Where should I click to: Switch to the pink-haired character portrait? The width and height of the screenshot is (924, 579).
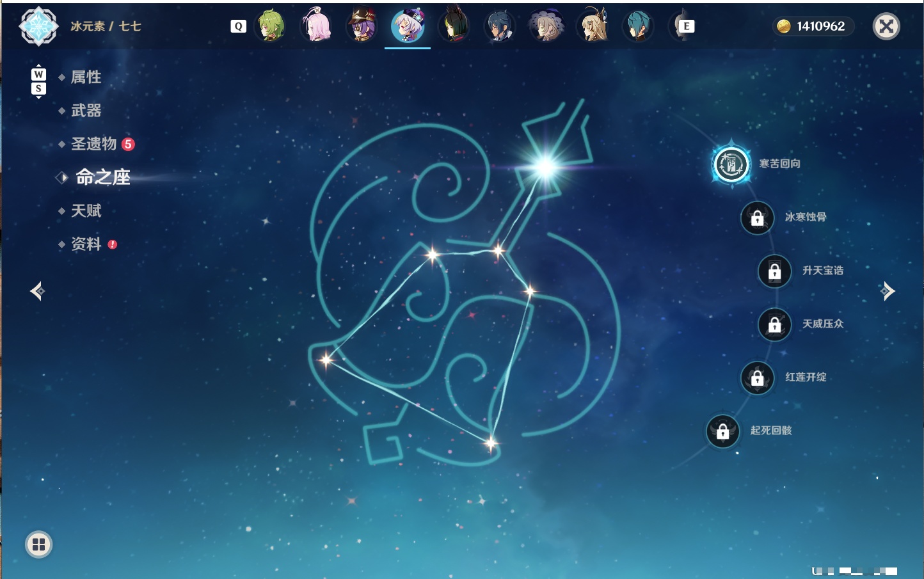click(x=316, y=26)
